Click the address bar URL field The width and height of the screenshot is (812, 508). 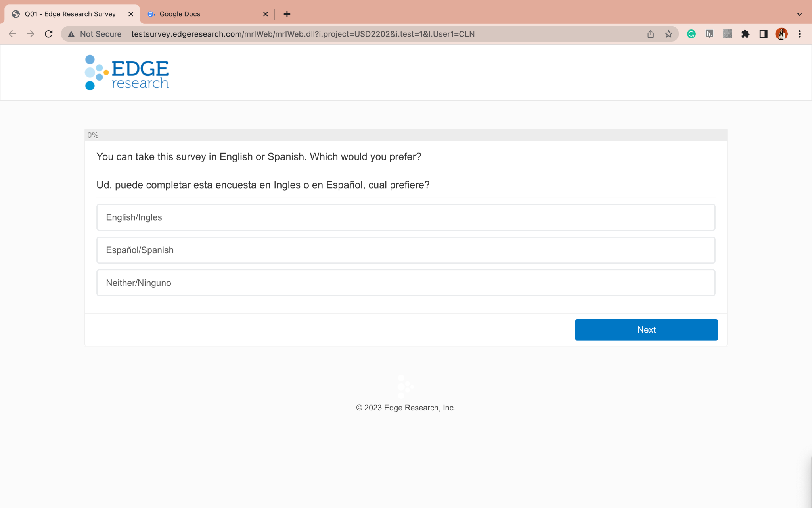point(303,34)
